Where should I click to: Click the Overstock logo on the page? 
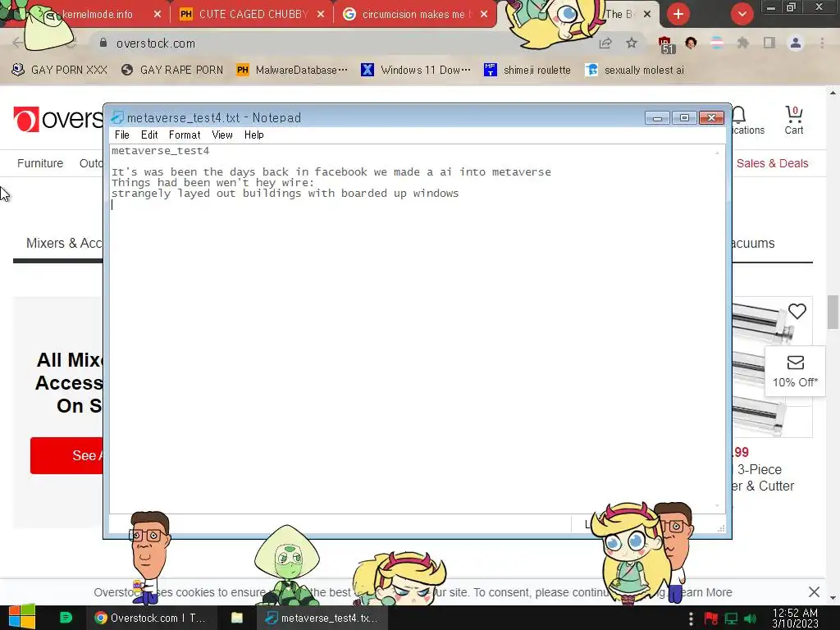tap(58, 119)
